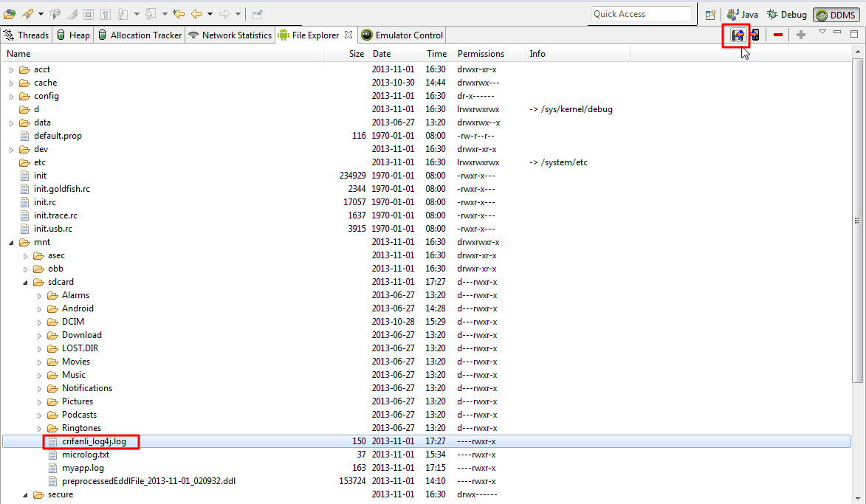Click the file icon of myapp.log
The width and height of the screenshot is (866, 504).
52,468
